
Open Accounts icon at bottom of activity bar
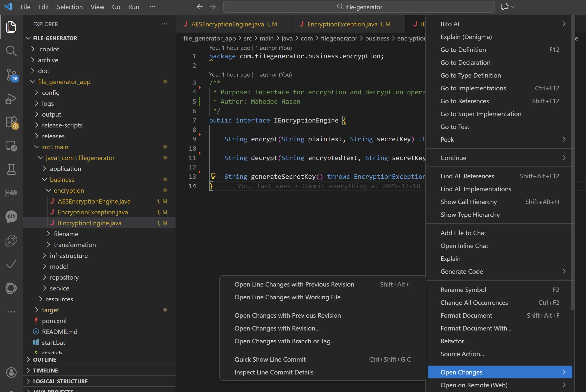click(11, 372)
